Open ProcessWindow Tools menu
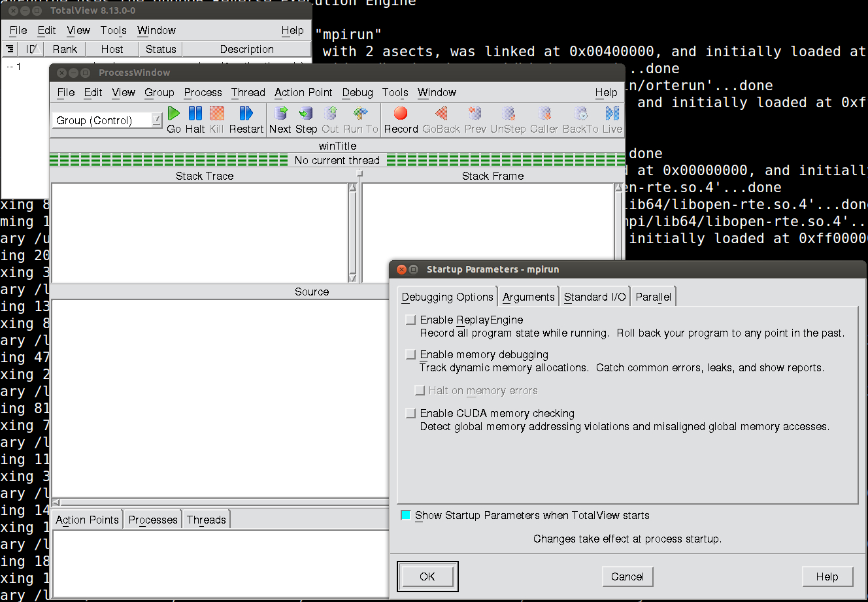Viewport: 868px width, 602px height. 395,92
